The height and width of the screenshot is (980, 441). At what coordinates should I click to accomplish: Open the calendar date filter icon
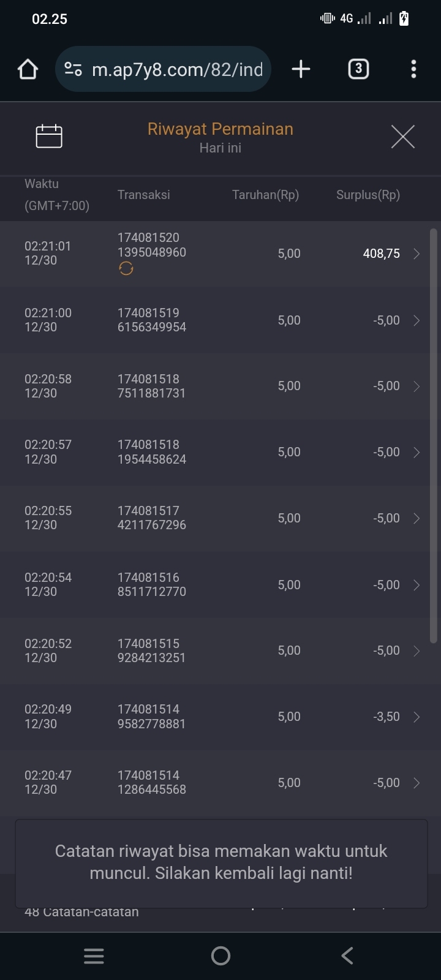(49, 136)
